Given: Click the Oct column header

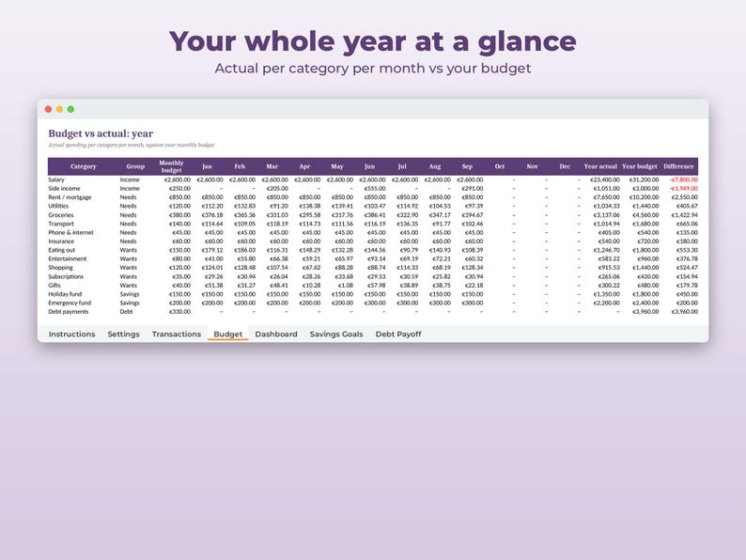Looking at the screenshot, I should click(x=500, y=166).
